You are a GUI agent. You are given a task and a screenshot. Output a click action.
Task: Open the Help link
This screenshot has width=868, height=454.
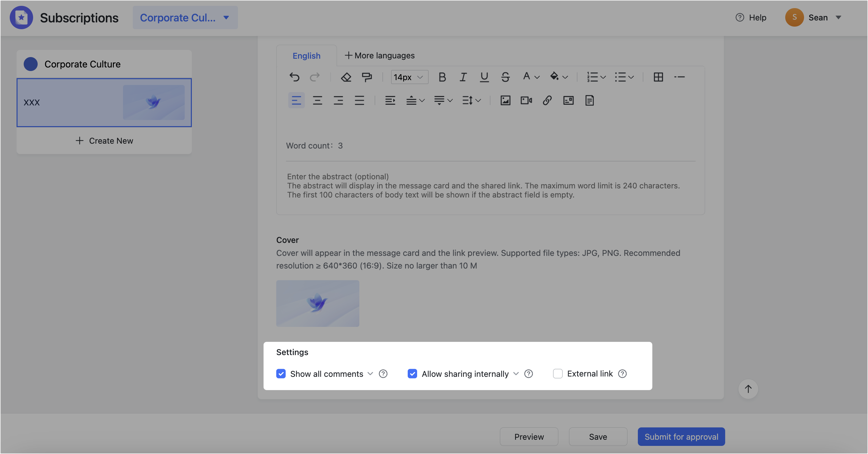[x=751, y=18]
